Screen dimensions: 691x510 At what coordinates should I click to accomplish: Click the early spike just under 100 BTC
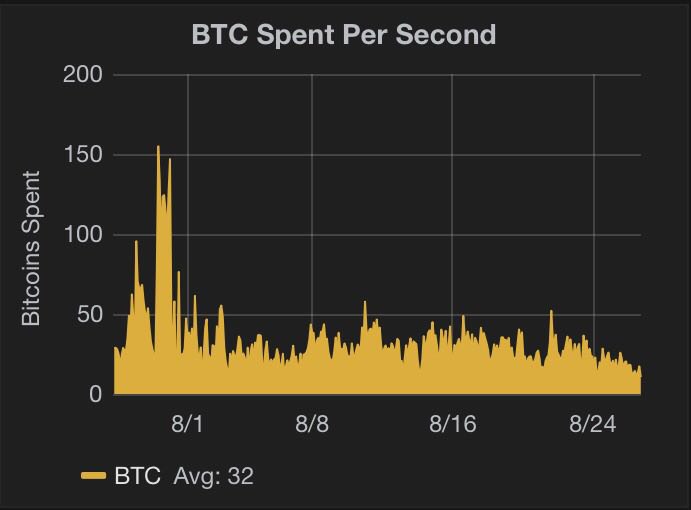point(136,243)
